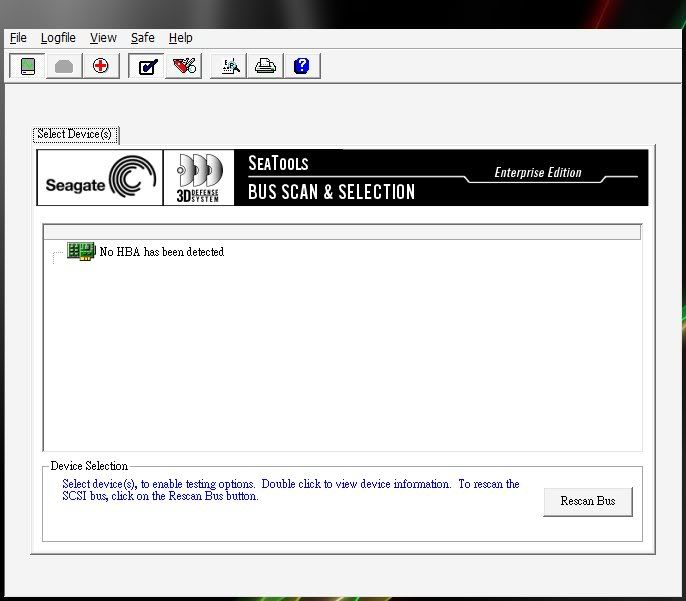
Task: Click the Rescan Bus button
Action: tap(588, 501)
